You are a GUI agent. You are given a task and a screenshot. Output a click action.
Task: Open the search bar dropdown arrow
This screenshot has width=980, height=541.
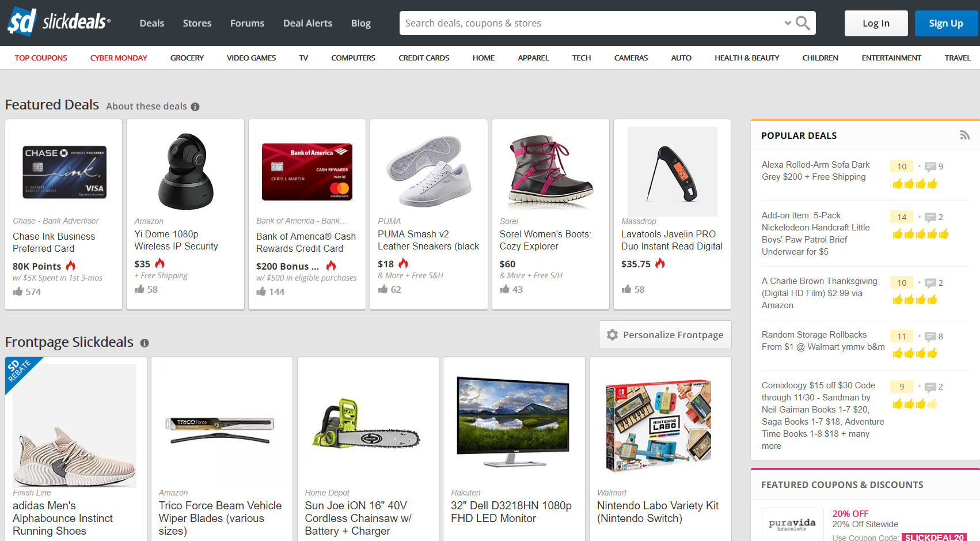[788, 23]
